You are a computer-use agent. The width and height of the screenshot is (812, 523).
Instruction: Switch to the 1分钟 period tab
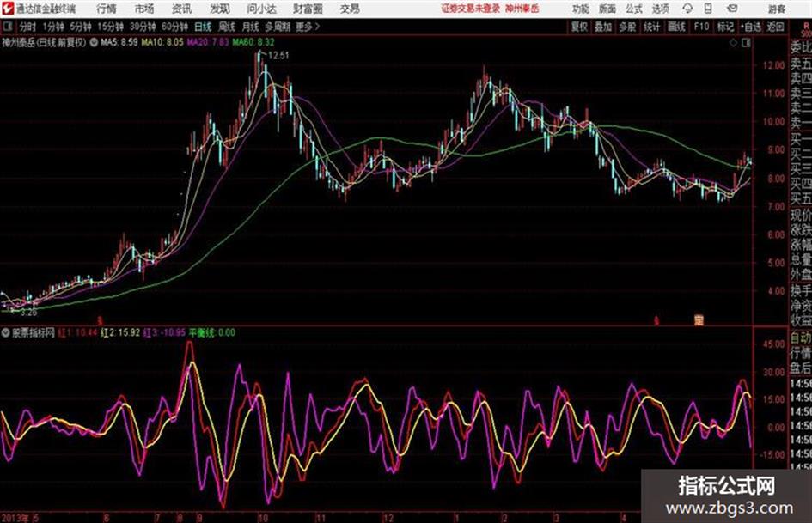[x=52, y=27]
